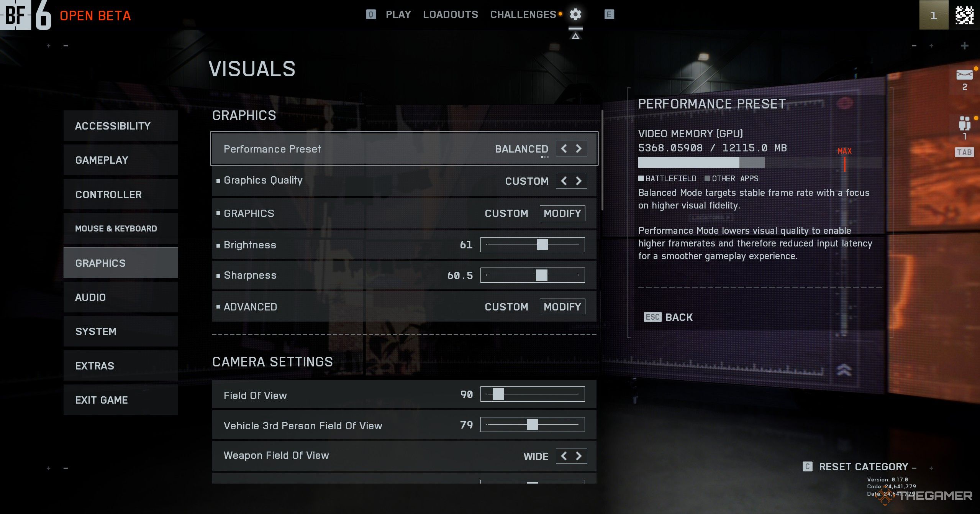Click MODIFY for ADVANCED row
Viewport: 980px width, 514px height.
[562, 307]
